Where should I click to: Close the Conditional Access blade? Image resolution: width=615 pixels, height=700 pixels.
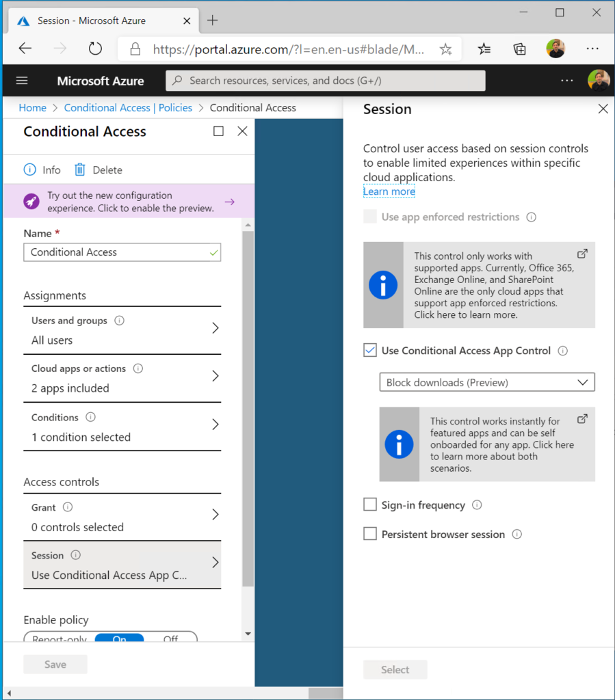[243, 131]
